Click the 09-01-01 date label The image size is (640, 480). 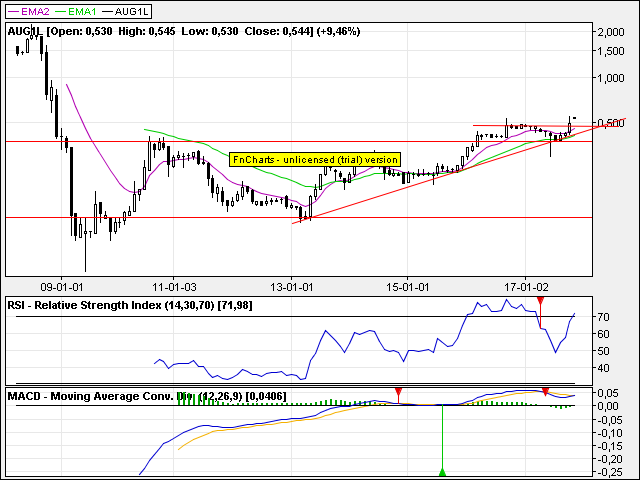pos(61,287)
